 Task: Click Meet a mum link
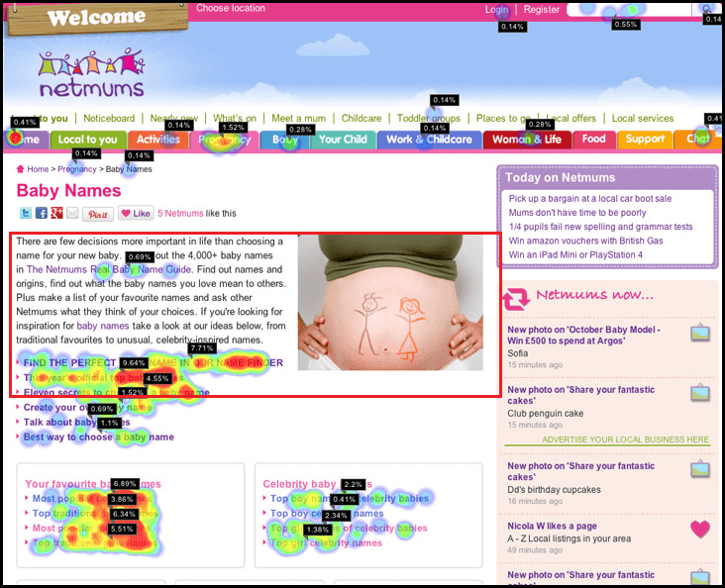click(299, 119)
